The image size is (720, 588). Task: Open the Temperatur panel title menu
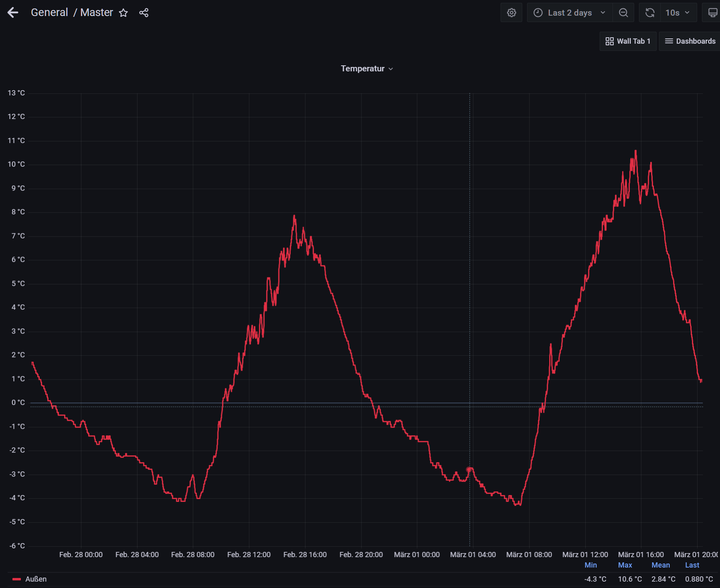point(367,69)
